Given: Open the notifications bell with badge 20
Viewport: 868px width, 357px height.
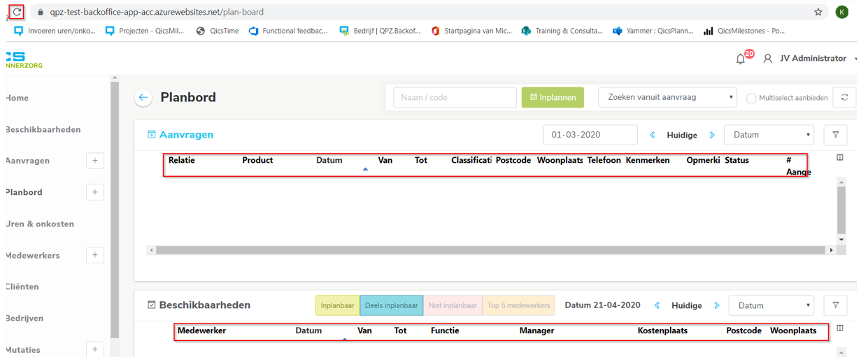Looking at the screenshot, I should (741, 59).
